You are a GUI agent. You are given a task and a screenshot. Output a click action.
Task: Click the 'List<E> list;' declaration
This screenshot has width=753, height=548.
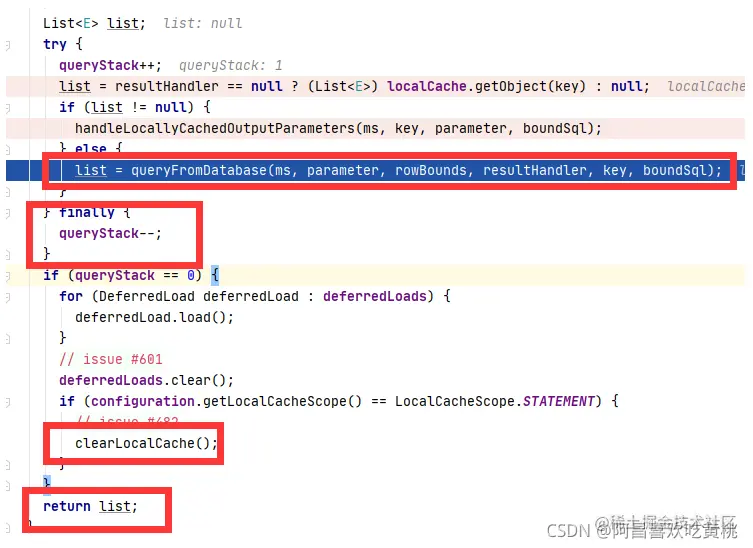[94, 24]
